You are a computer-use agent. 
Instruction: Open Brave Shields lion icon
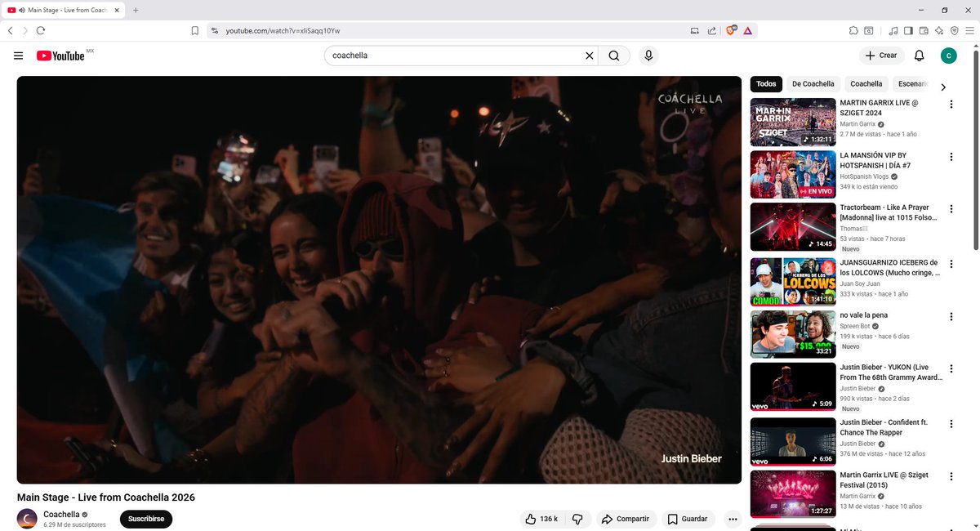pos(731,31)
